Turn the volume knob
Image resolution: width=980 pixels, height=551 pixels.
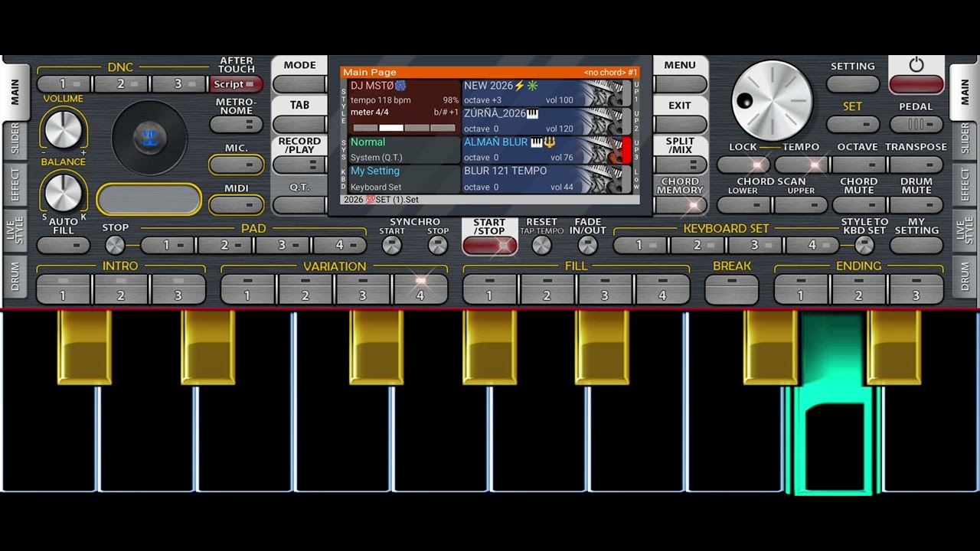[x=64, y=128]
